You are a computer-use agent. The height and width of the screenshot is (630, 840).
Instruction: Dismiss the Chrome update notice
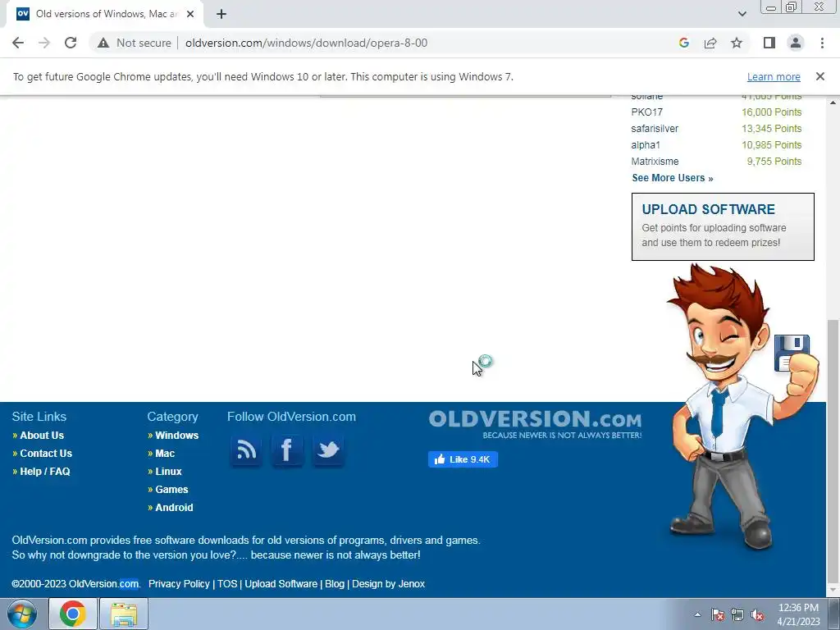coord(819,76)
